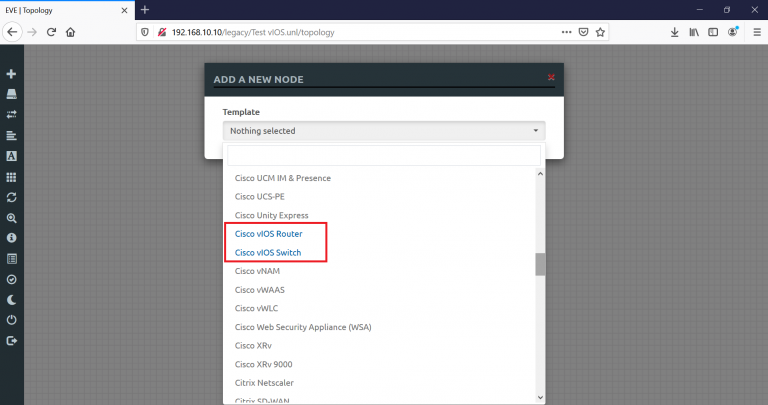Bookmark this page with the star icon
Screen dimensions: 768x405
pos(600,31)
